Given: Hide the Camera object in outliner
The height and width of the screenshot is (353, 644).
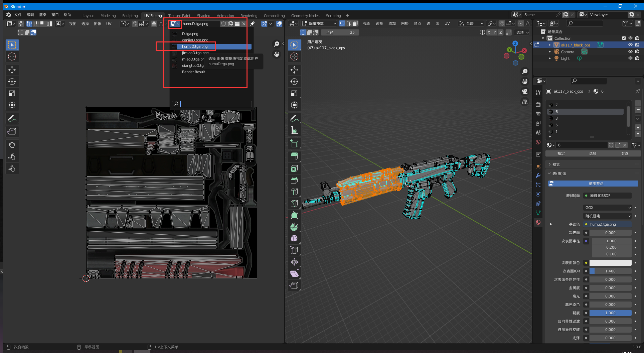Looking at the screenshot, I should [630, 51].
